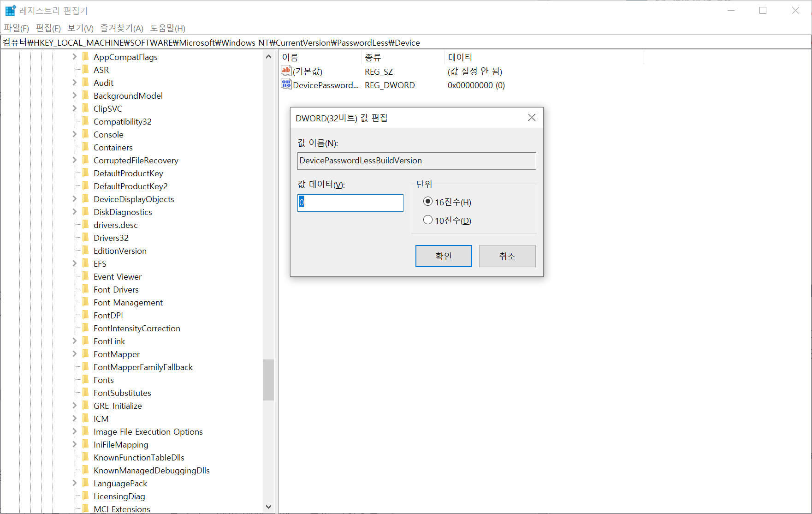This screenshot has height=514, width=812.
Task: Sort values by 종류 column header
Action: (x=403, y=58)
